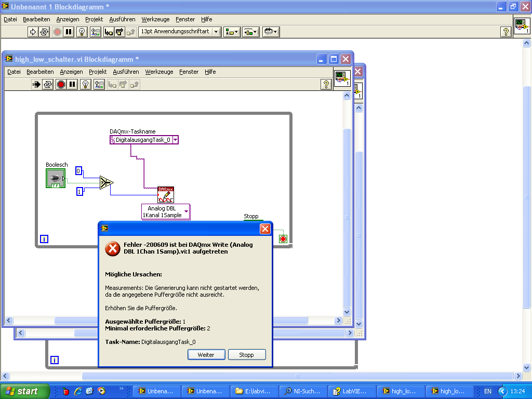Click Stopp button in error dialog

point(247,354)
